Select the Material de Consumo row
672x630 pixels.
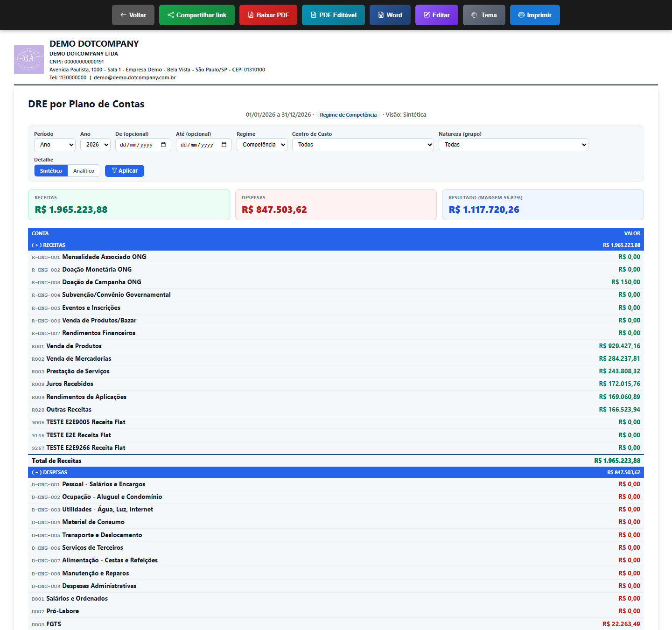pos(336,522)
